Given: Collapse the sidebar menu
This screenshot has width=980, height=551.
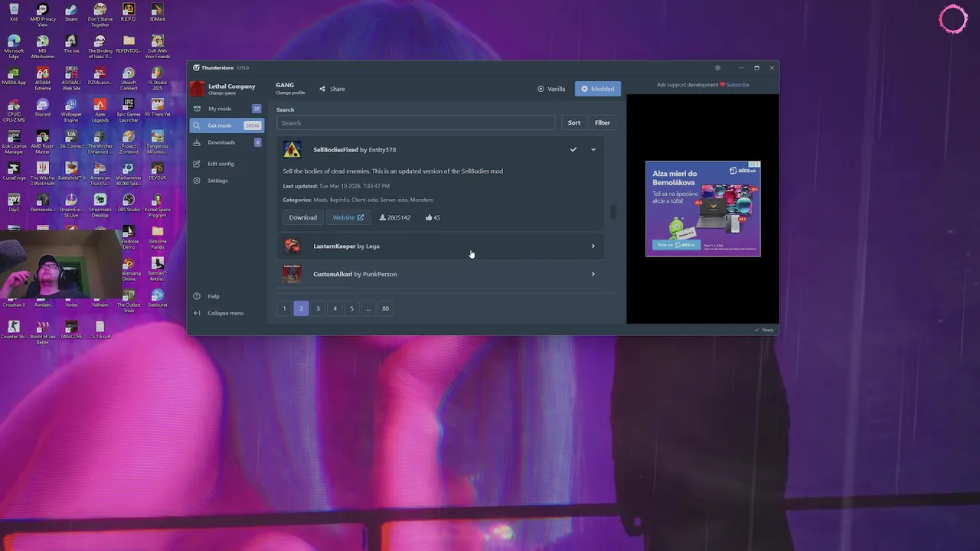Looking at the screenshot, I should (x=227, y=313).
